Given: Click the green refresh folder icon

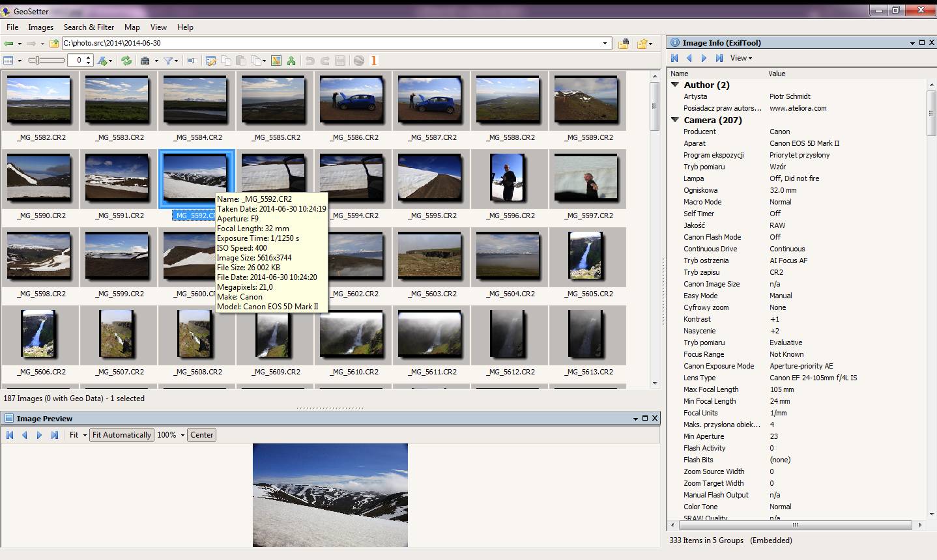Looking at the screenshot, I should point(126,61).
